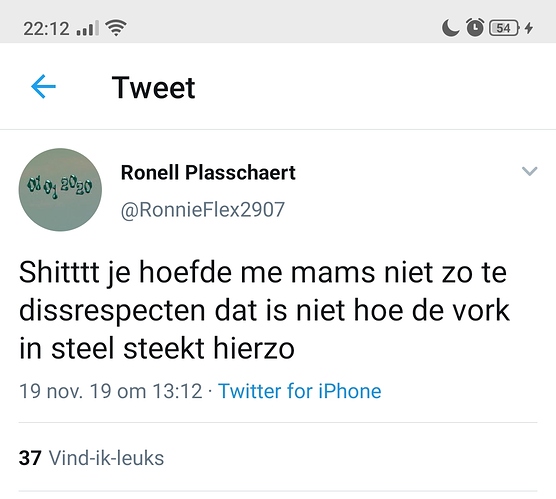Open Ronell Plasschaert's profile picture

60,190
